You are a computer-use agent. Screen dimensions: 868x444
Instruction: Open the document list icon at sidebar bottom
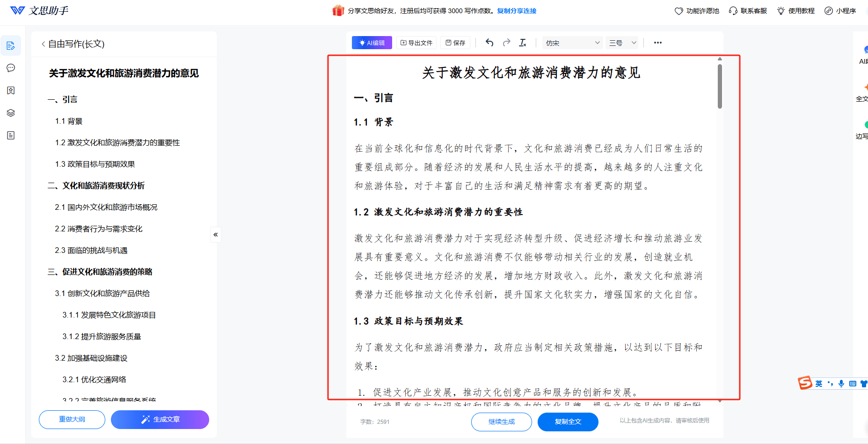click(x=11, y=135)
